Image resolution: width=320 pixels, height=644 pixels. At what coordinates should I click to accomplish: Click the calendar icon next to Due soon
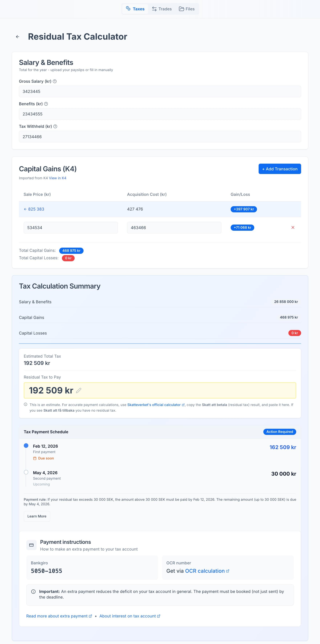pyautogui.click(x=35, y=458)
